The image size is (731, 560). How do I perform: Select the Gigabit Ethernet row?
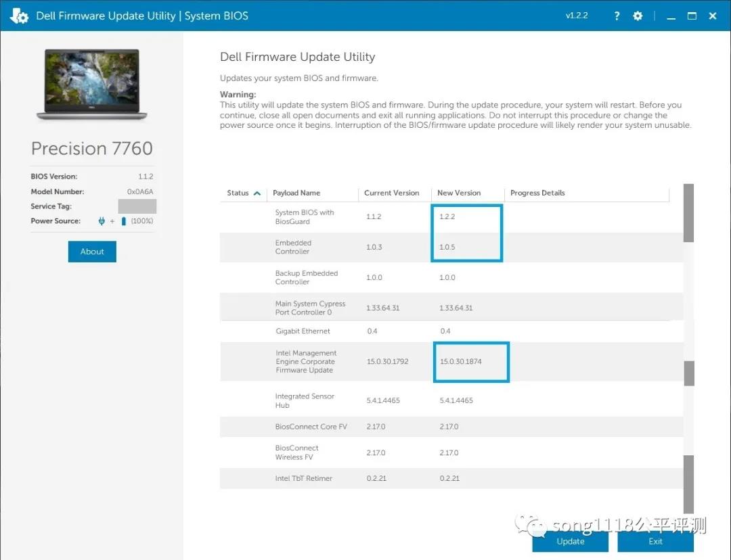pos(451,331)
